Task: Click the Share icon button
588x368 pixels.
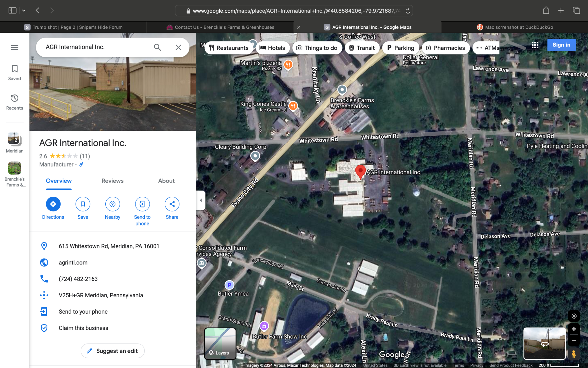Action: pyautogui.click(x=172, y=204)
